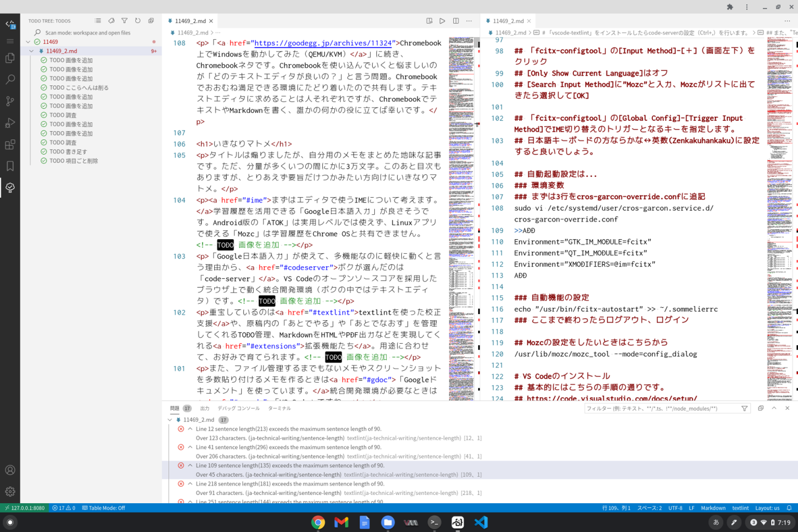The height and width of the screenshot is (532, 798).
Task: Select the Todo Tree view icon
Action: click(x=10, y=188)
